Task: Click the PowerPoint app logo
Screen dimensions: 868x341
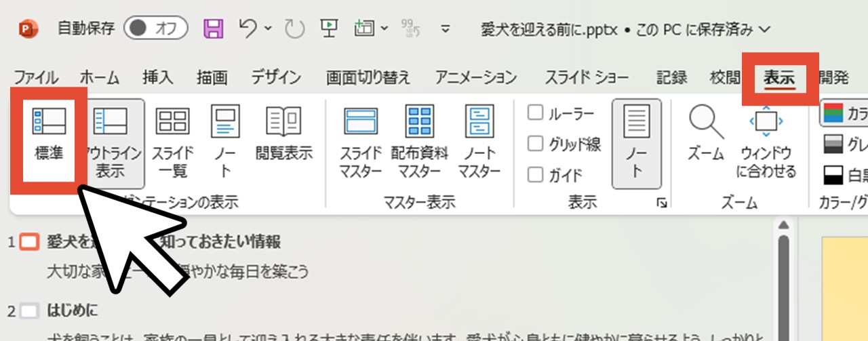Action: point(29,29)
